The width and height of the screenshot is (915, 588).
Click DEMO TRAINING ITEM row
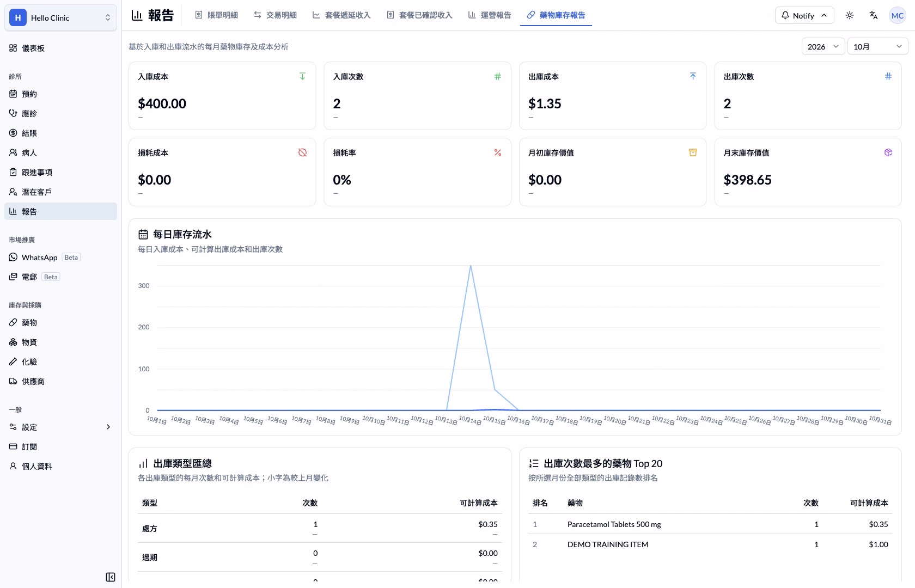tap(710, 544)
